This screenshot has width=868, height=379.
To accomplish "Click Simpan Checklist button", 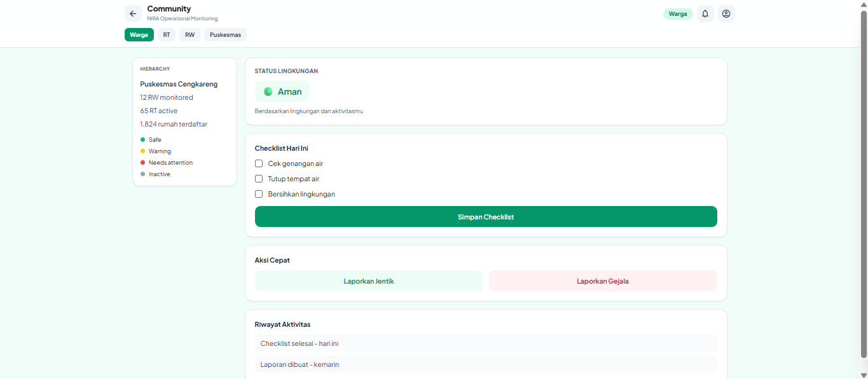I will click(x=486, y=217).
